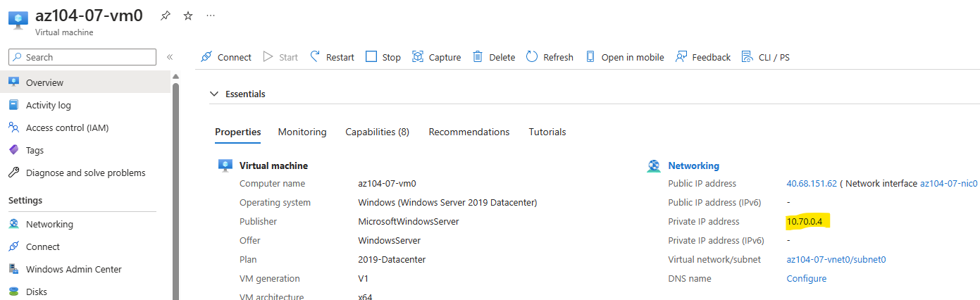This screenshot has height=300, width=980.
Task: Click the computer name value az104-07-vm0
Action: coord(388,183)
